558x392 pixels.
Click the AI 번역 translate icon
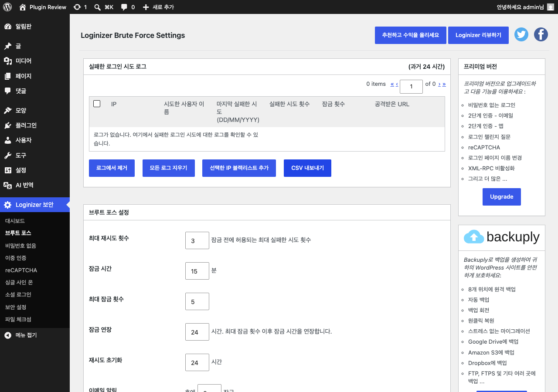click(8, 185)
